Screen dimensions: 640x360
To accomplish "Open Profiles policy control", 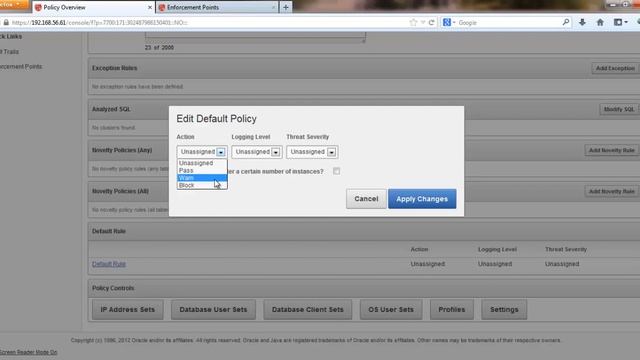I will coord(452,310).
